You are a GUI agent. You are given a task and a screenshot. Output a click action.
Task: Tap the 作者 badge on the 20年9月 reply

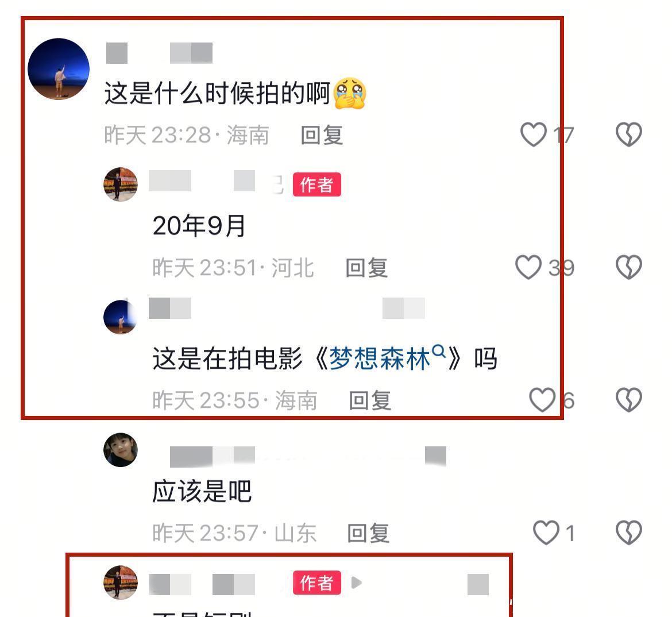[x=316, y=185]
